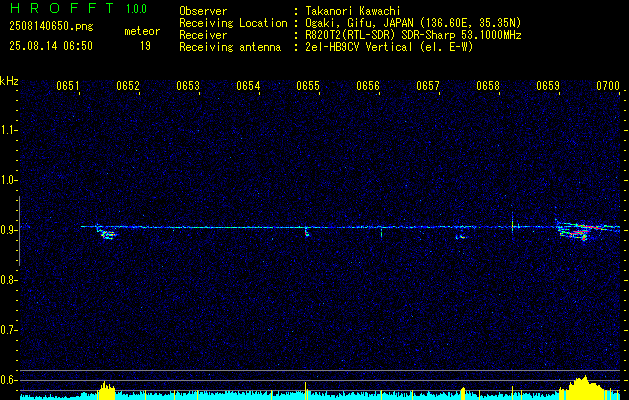This screenshot has width=629, height=400.
Task: Select antenna text 2el-HB9CV Vertical
Action: tap(359, 47)
